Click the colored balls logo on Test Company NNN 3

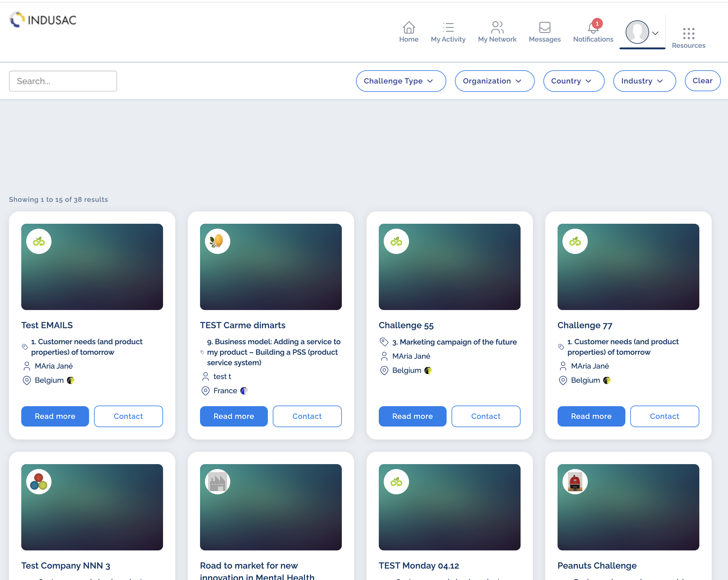point(39,482)
